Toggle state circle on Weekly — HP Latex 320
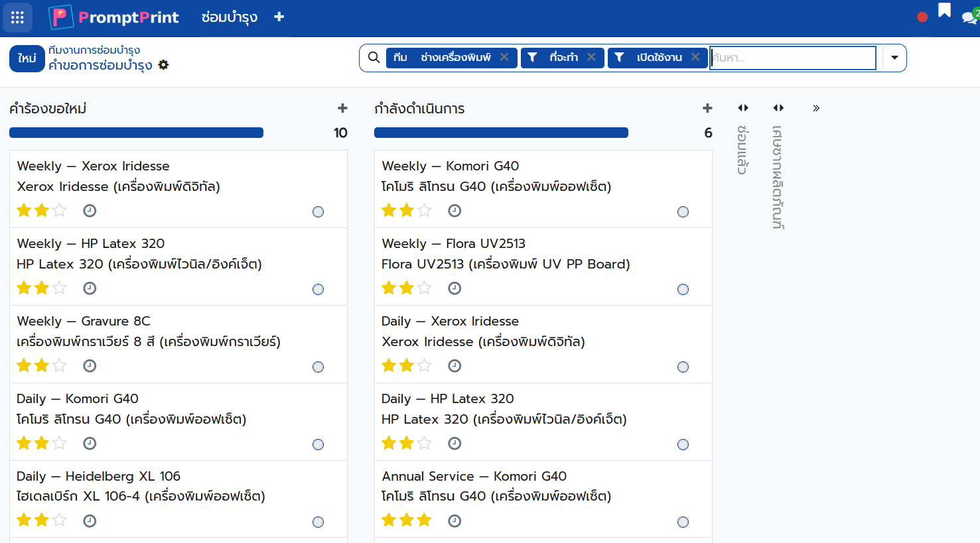980x543 pixels. [x=318, y=290]
